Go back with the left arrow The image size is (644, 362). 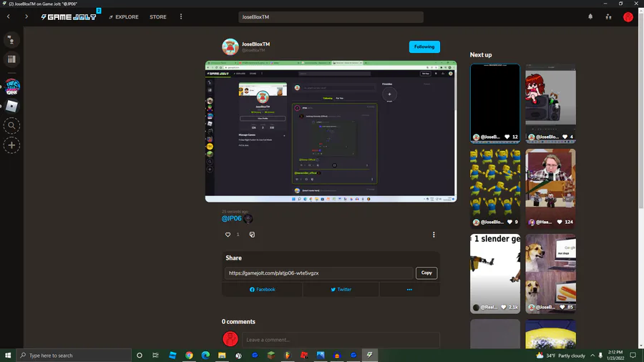click(x=8, y=17)
